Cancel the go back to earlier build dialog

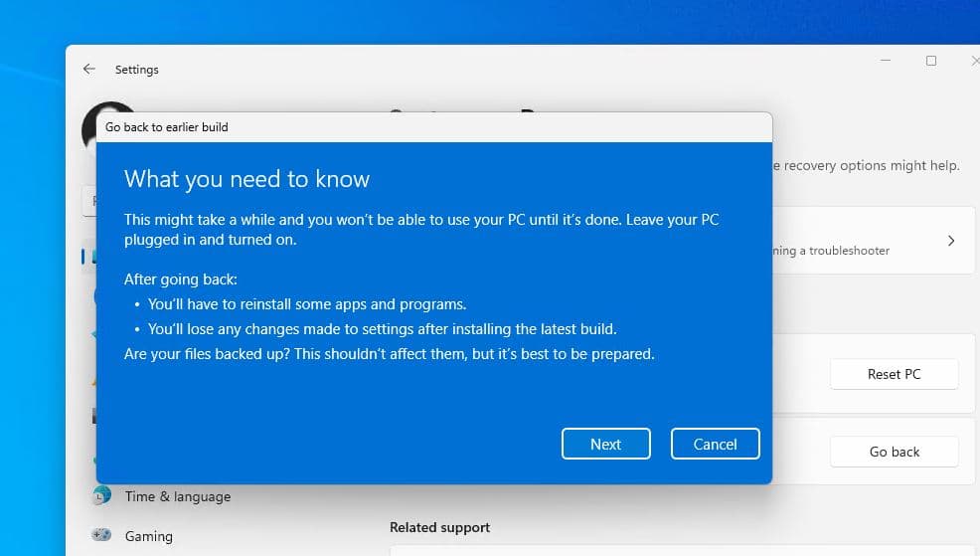click(715, 444)
